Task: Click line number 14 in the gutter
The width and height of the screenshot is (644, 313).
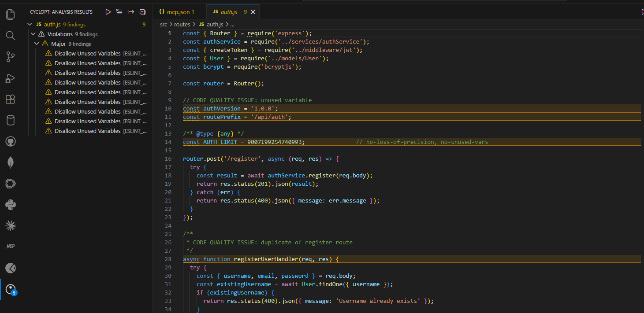Action: (x=168, y=142)
